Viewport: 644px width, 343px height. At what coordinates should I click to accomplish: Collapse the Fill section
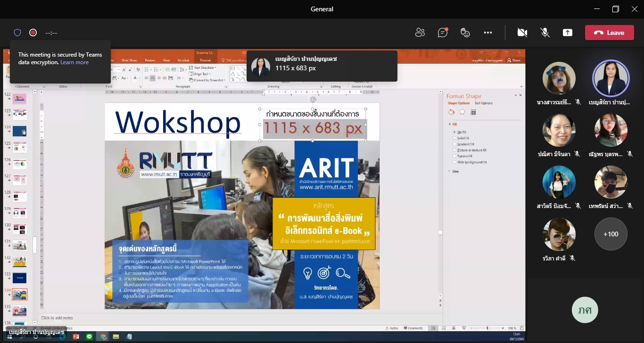(x=452, y=124)
